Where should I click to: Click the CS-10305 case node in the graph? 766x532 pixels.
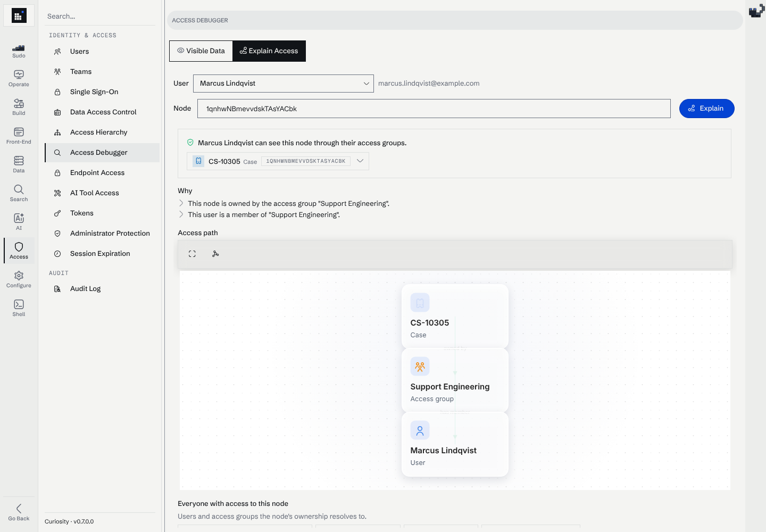point(455,316)
